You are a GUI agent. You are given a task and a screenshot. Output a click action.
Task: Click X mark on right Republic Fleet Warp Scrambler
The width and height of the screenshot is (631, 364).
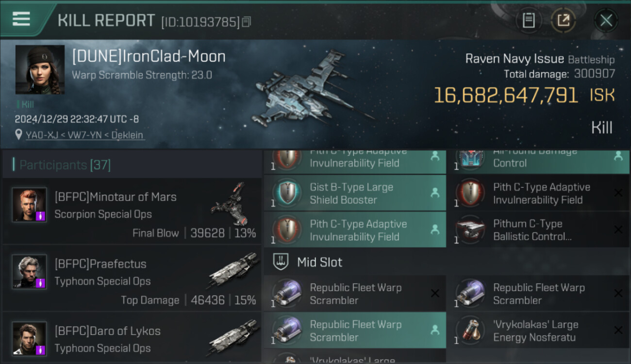[x=618, y=294]
